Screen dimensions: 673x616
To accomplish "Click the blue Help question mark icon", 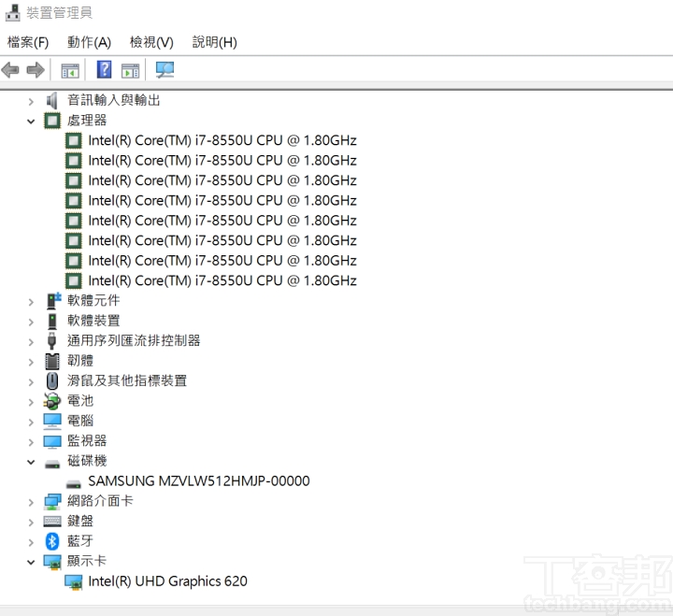I will (x=105, y=69).
